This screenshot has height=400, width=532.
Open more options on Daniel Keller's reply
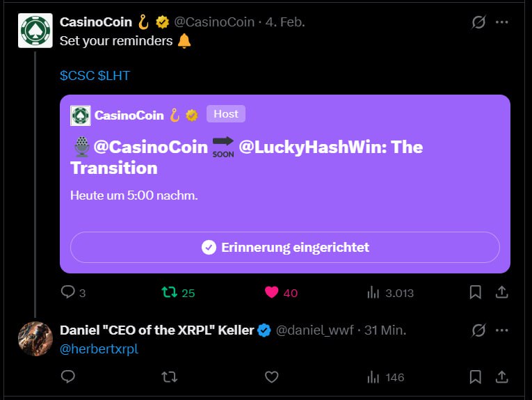click(502, 330)
